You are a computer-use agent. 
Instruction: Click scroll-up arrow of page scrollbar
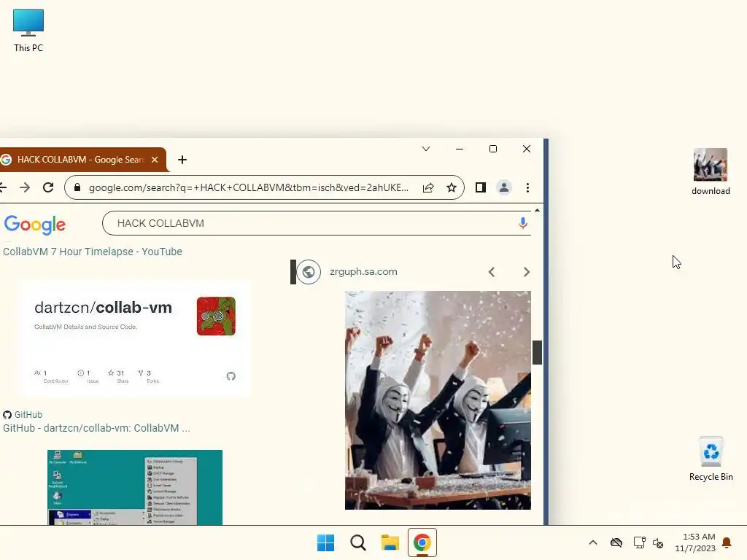[537, 210]
